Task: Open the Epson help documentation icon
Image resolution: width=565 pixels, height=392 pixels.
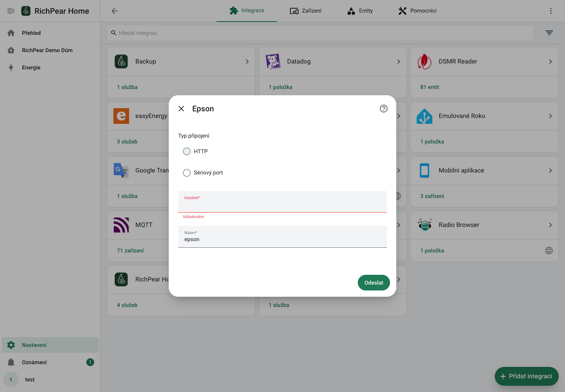Action: coord(384,109)
